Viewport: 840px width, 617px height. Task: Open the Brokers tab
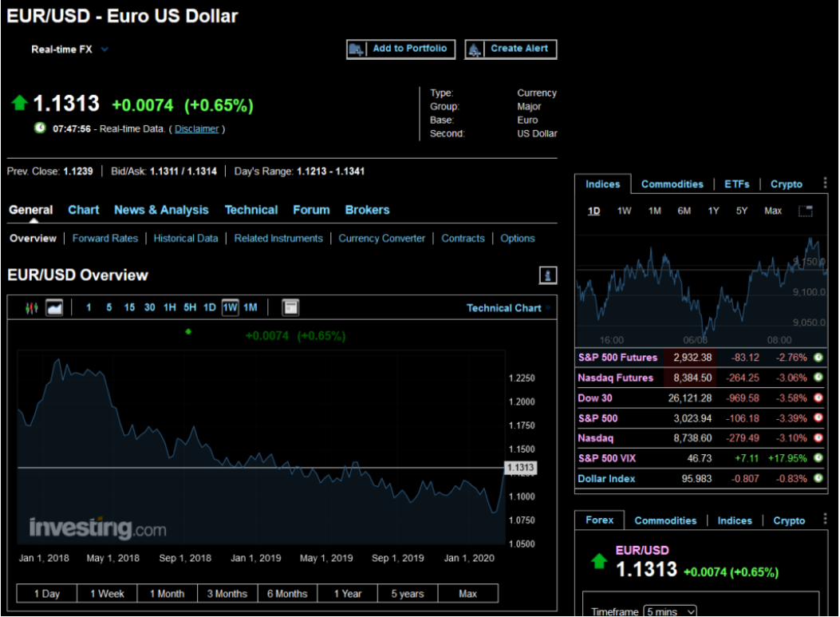click(x=368, y=210)
